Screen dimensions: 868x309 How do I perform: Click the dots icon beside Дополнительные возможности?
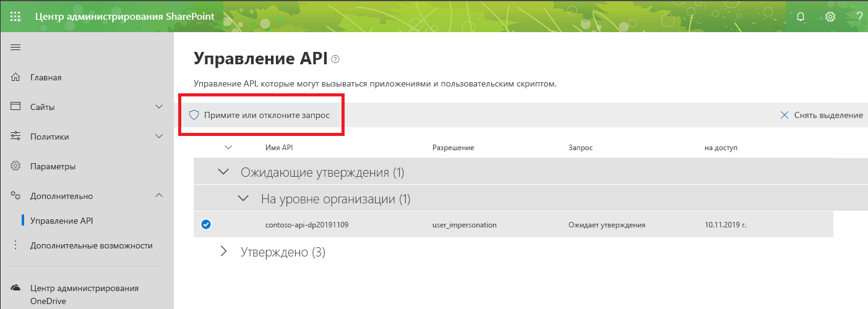pyautogui.click(x=16, y=245)
